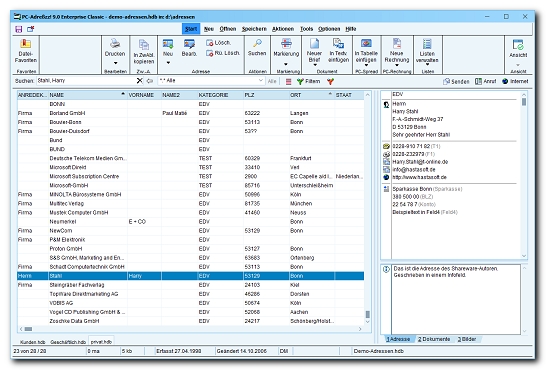Open the Speichern menu
The width and height of the screenshot is (546, 370).
coord(254,29)
